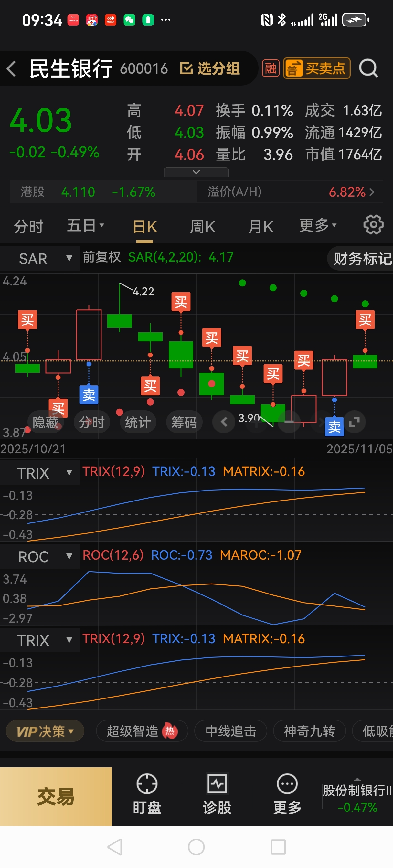Tap the fullscreen expand chart icon
The height and width of the screenshot is (868, 393).
tap(354, 422)
